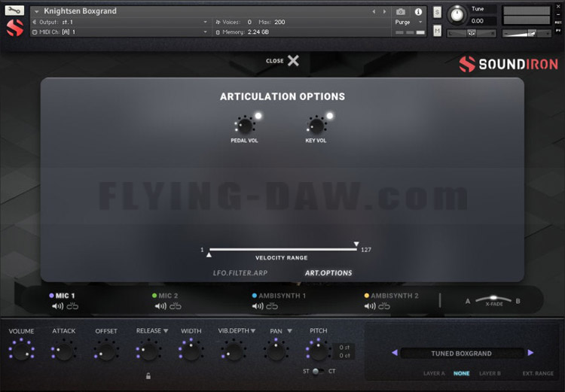Image resolution: width=565 pixels, height=392 pixels.
Task: Open the PAN dropdown arrow
Action: point(289,331)
